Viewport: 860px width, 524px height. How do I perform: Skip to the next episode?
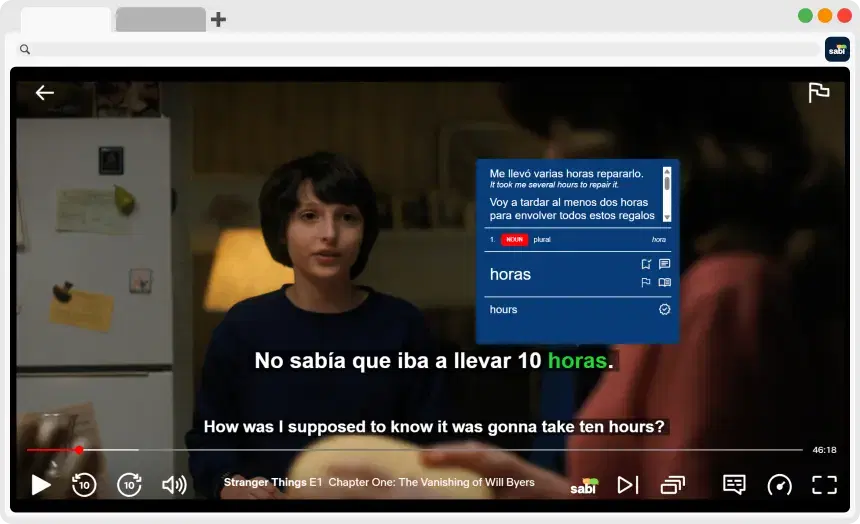(x=628, y=484)
